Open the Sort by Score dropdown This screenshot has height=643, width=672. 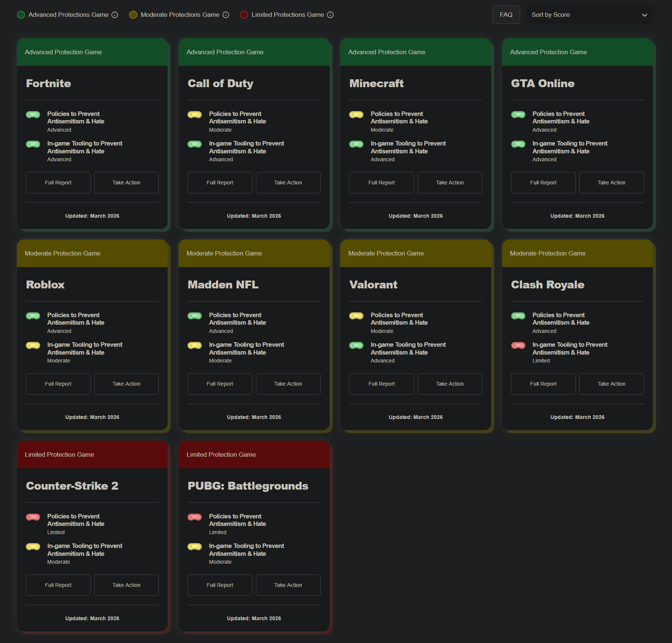[x=590, y=15]
